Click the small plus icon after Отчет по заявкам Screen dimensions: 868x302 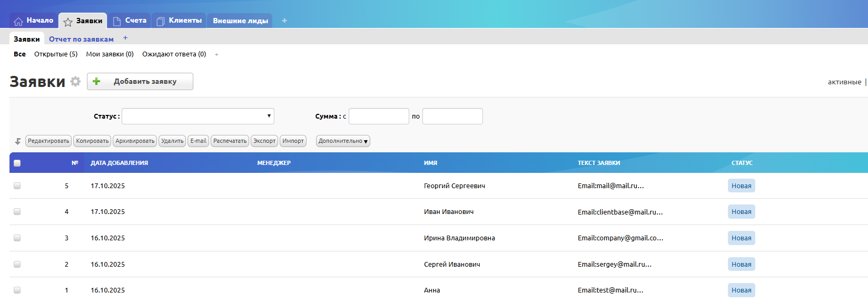tap(125, 38)
